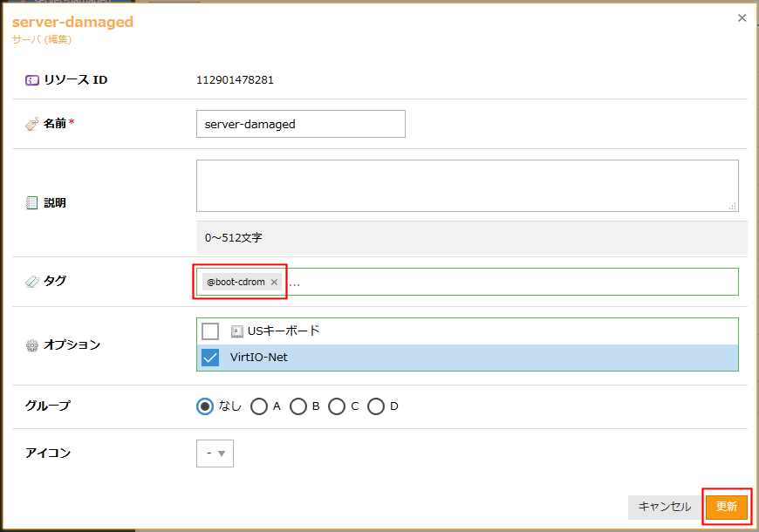Uncheck the VirtIO-Net option

(210, 358)
